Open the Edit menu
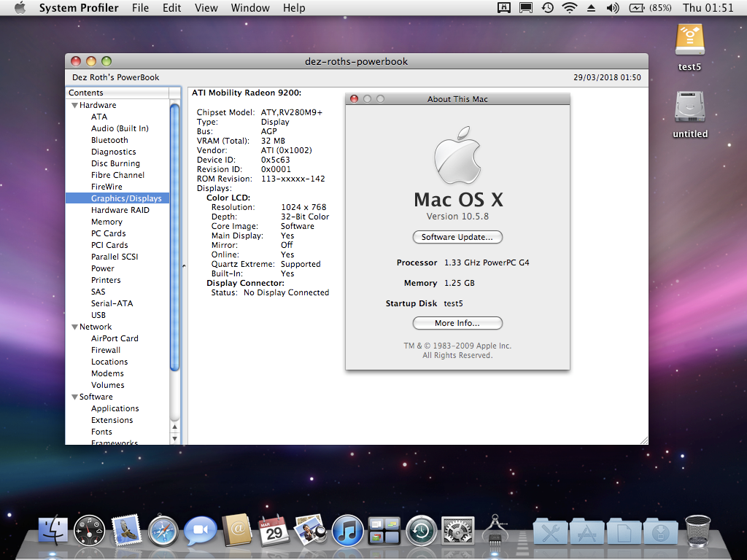Viewport: 747px width, 560px height. [x=171, y=8]
